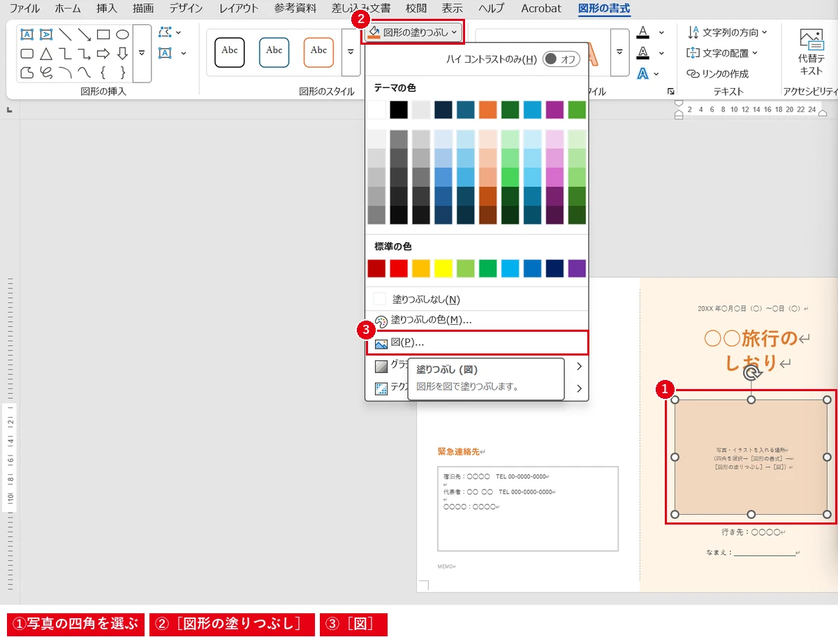Pick the standard purple color swatch
Screen dimensions: 838x644
577,268
